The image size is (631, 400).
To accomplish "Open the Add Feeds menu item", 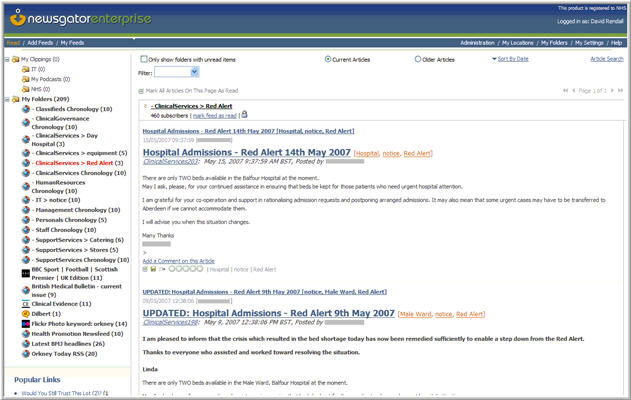I will click(40, 43).
